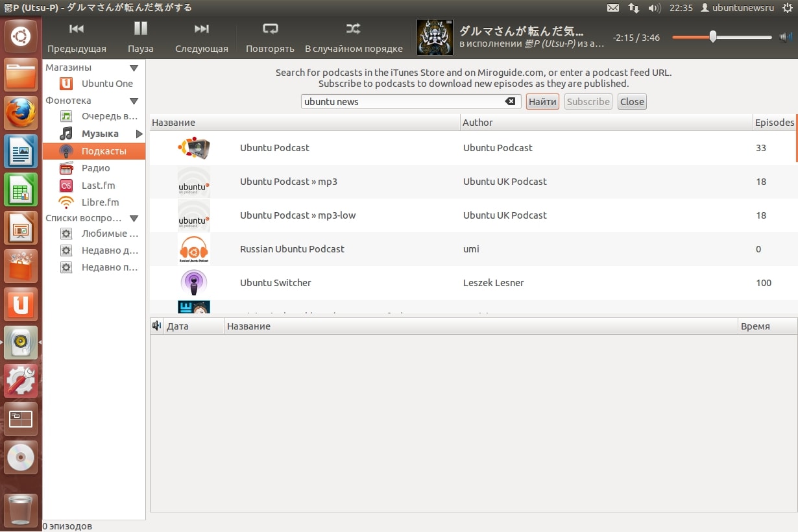The width and height of the screenshot is (798, 532).
Task: Click the Ubuntu Switcher purple podcast icon
Action: (x=193, y=283)
